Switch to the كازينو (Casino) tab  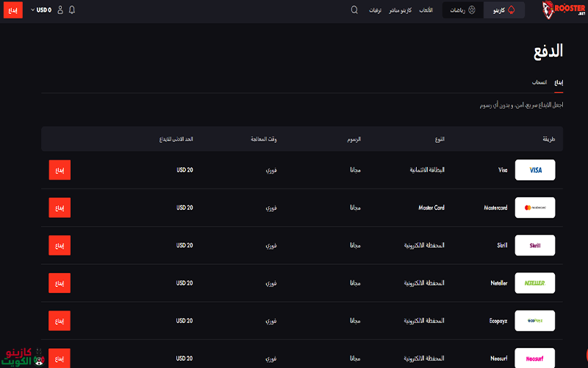[504, 10]
